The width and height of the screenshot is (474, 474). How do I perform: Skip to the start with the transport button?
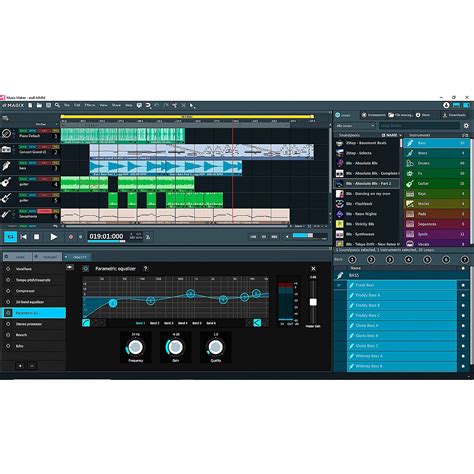point(24,237)
